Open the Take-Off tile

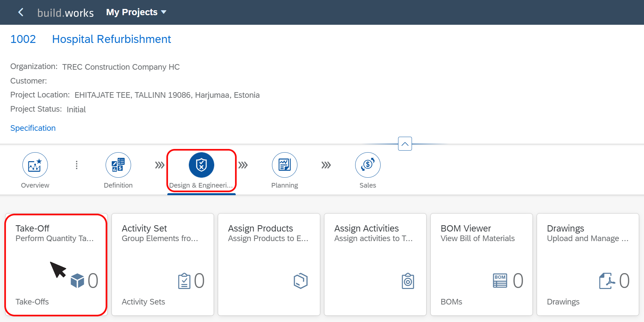click(x=56, y=265)
